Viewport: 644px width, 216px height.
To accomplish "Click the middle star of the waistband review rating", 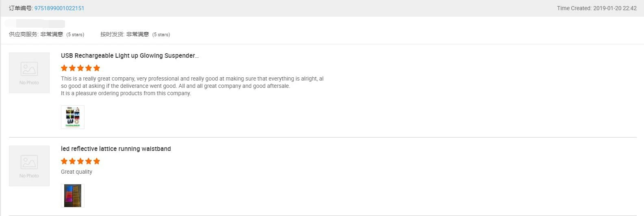I will (x=80, y=161).
